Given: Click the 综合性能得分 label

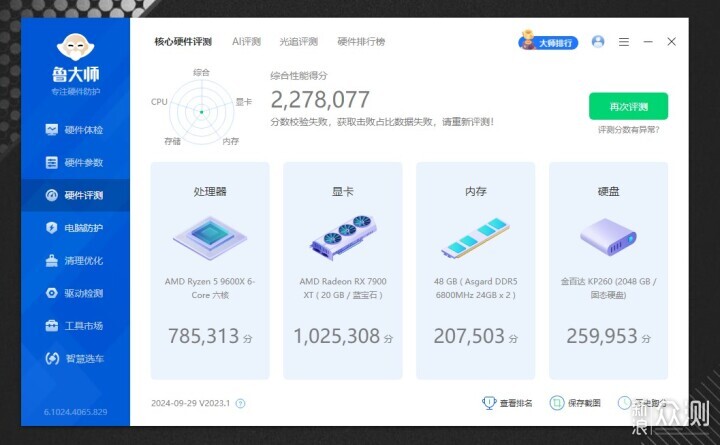Looking at the screenshot, I should pos(298,76).
